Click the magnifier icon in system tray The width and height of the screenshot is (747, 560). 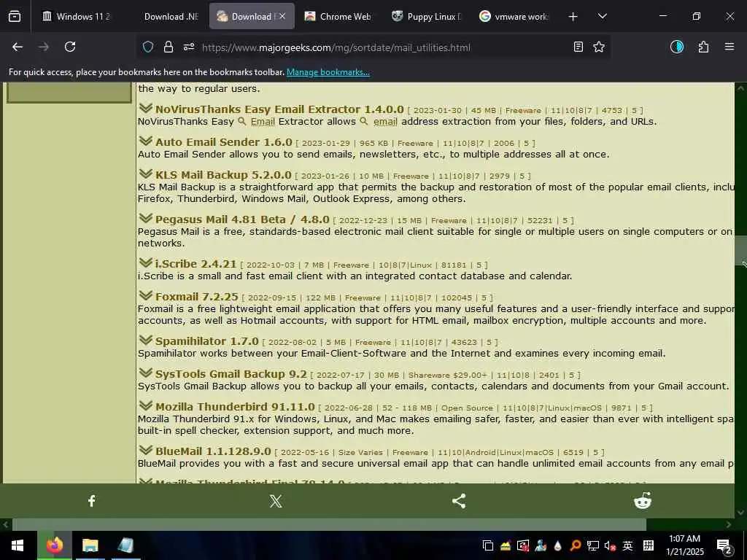pyautogui.click(x=575, y=545)
